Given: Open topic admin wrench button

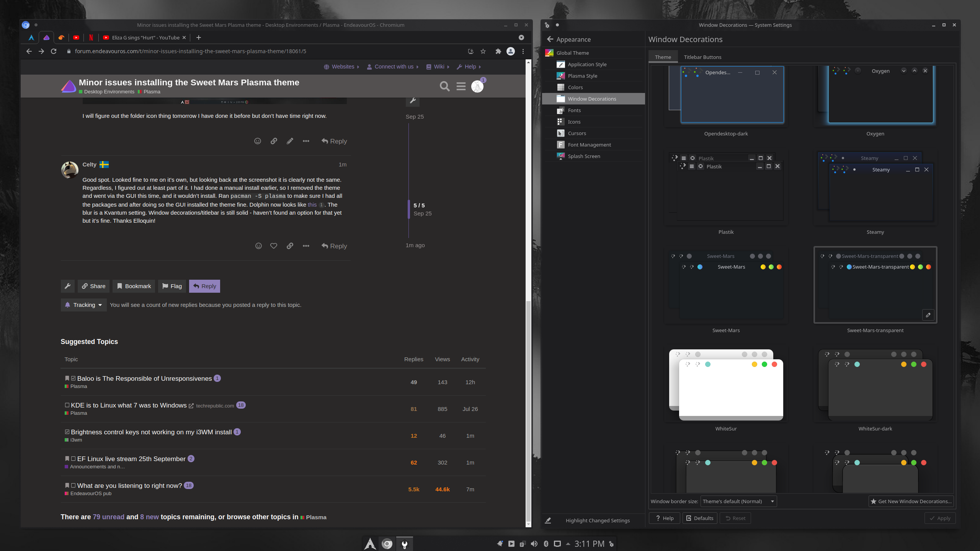Looking at the screenshot, I should 68,286.
